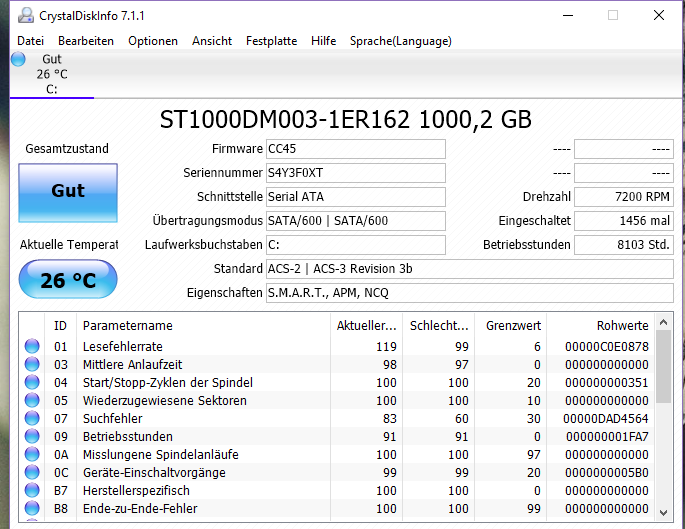Click the Betriebsstunden field 8103 Std.
Screen dimensions: 685x529
coord(623,245)
